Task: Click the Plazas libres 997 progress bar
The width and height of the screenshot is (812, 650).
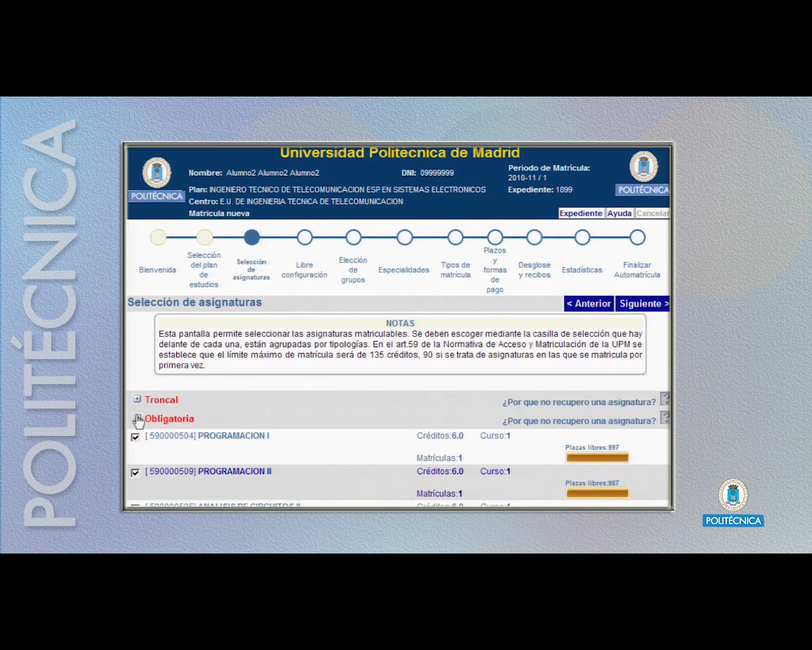Action: [597, 458]
